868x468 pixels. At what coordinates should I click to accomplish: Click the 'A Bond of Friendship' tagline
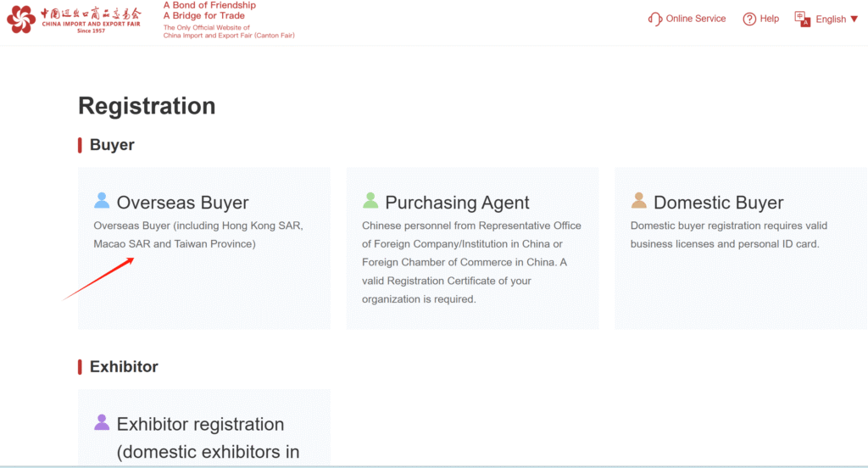point(209,6)
